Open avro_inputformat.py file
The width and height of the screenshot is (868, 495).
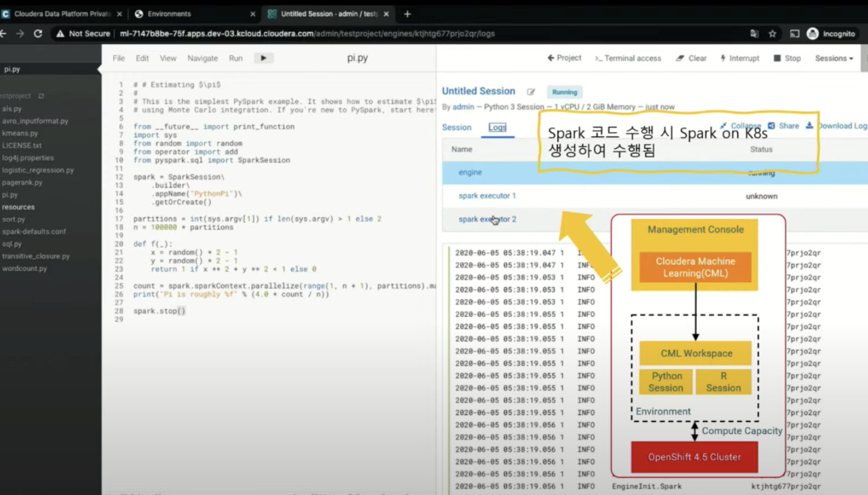tap(35, 121)
